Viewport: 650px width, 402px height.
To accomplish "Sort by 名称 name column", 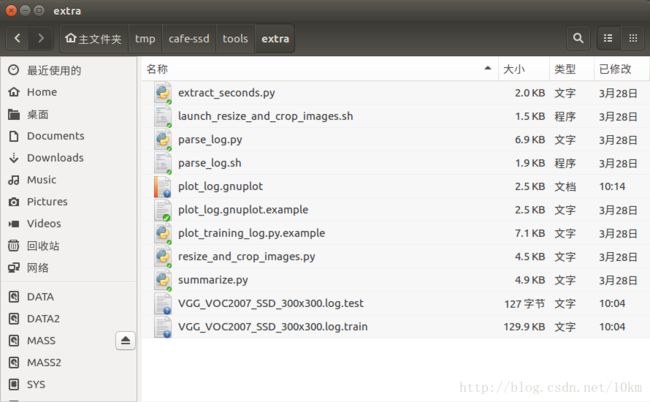I will pos(319,69).
